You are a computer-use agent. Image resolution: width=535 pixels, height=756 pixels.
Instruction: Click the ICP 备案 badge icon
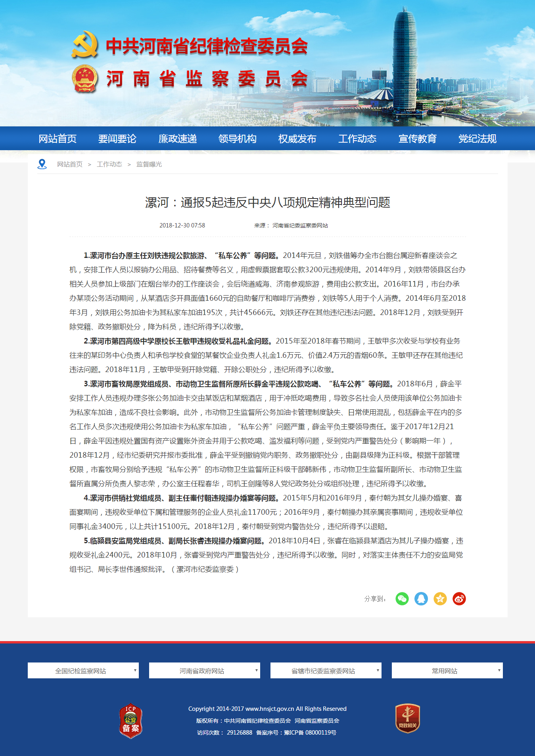(130, 721)
